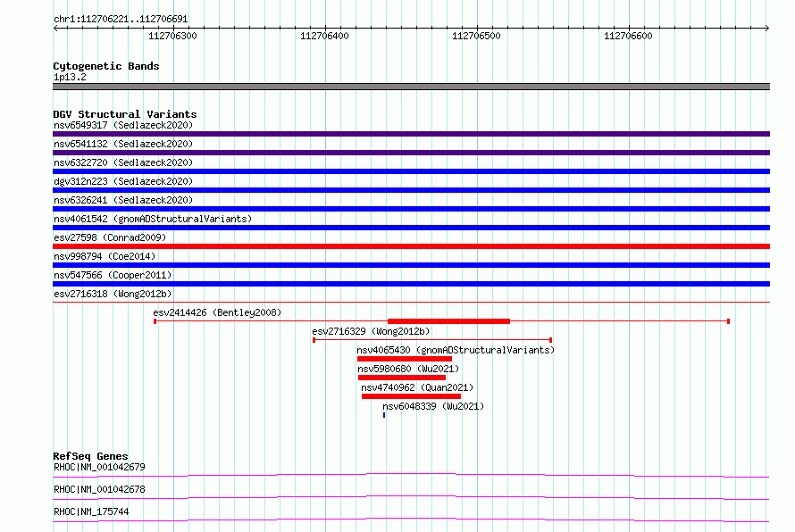Select the RHOC|NM_001042679 transcript label
The width and height of the screenshot is (795, 532).
[x=99, y=467]
